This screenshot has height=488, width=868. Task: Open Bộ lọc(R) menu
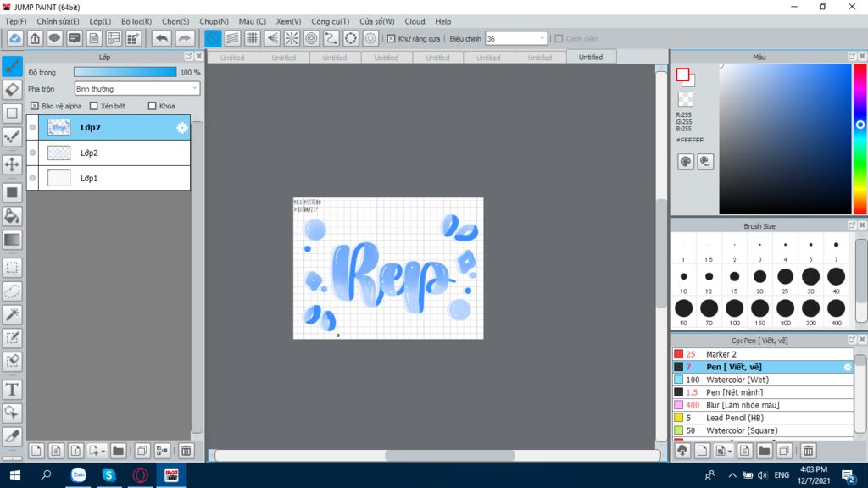(x=136, y=21)
